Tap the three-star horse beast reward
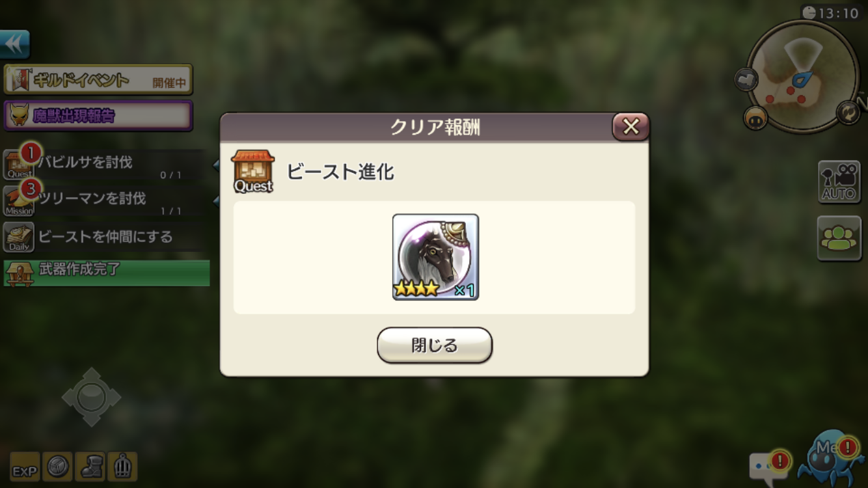Screen dimensions: 868x488 (435, 257)
